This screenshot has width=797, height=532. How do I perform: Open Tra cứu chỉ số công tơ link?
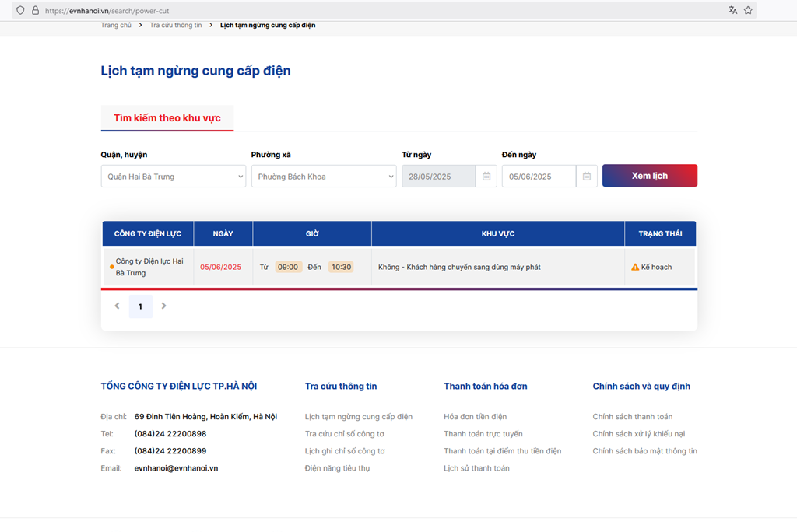coord(344,434)
